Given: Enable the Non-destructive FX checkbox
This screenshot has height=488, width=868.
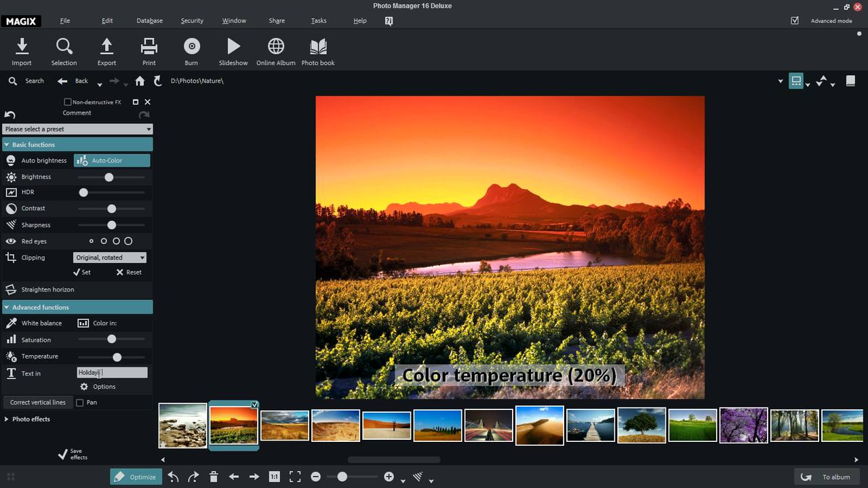Looking at the screenshot, I should (x=66, y=102).
